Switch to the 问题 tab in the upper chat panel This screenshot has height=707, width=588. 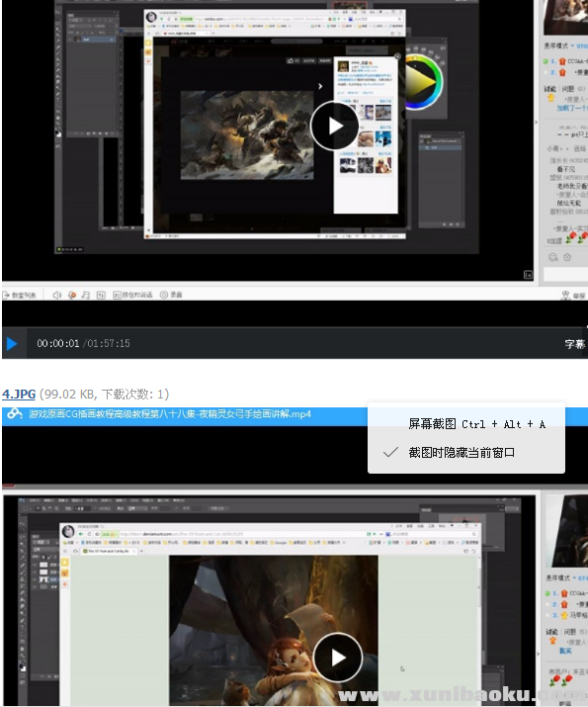(569, 88)
